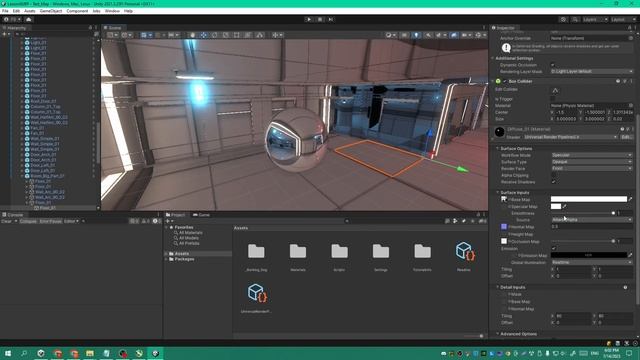Toggle Alpha Clipping checkbox
The height and width of the screenshot is (360, 640).
coord(553,175)
